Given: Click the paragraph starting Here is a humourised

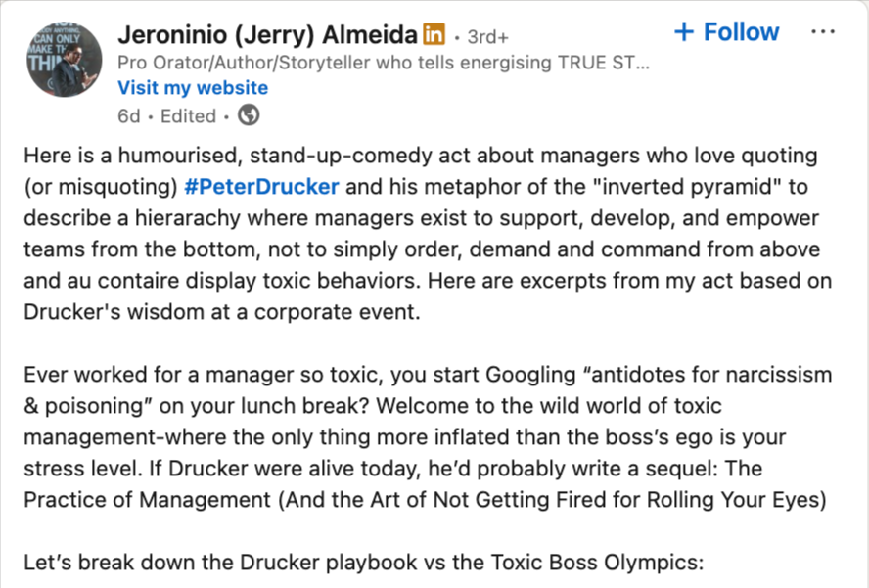Looking at the screenshot, I should (428, 233).
